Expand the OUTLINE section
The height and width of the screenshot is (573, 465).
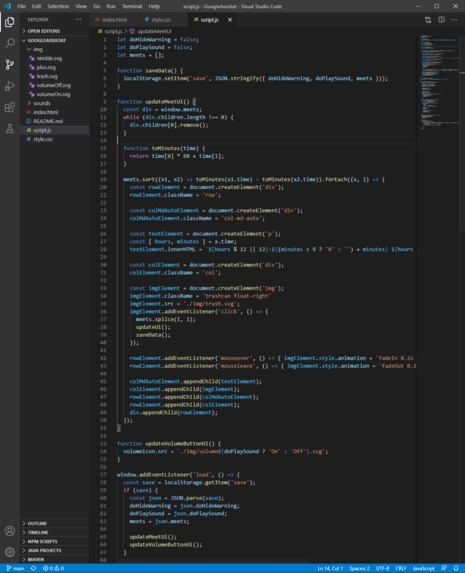[54, 523]
